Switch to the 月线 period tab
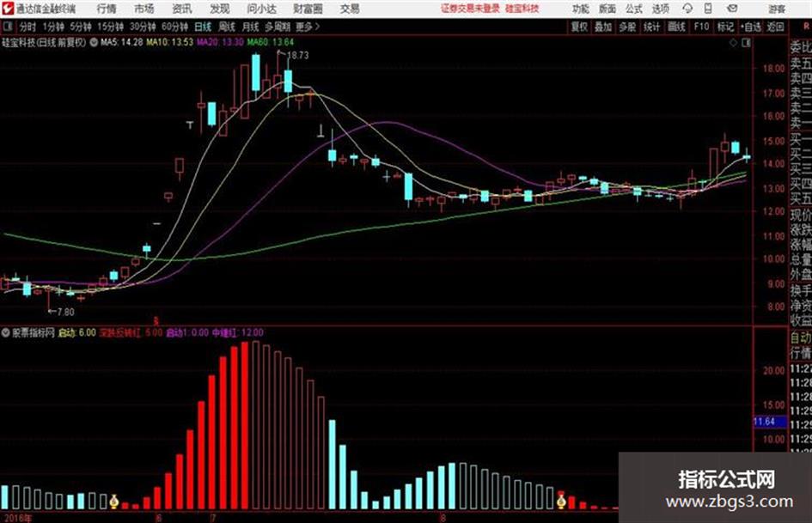 [250, 27]
